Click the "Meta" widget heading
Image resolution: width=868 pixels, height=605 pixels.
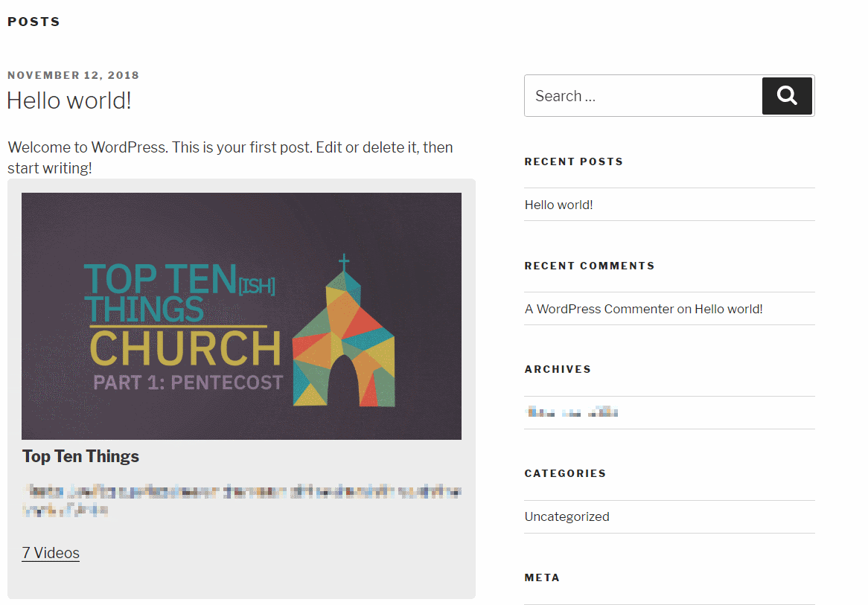pos(541,577)
